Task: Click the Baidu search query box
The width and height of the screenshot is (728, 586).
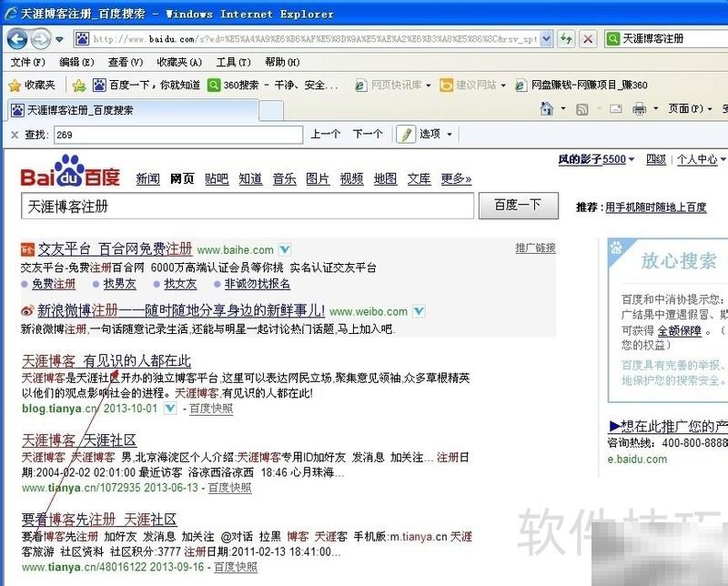Action: 248,207
